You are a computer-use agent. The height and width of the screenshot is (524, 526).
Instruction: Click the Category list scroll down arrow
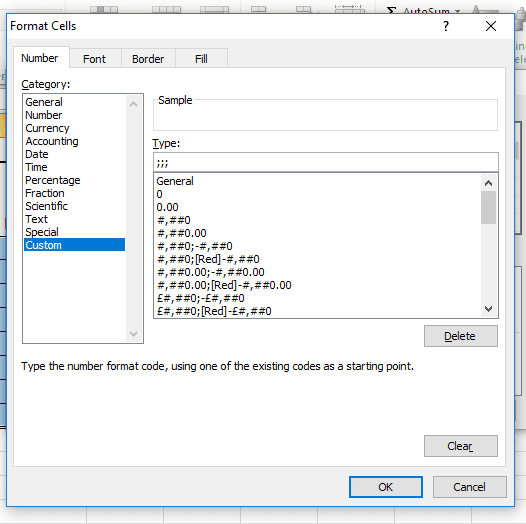(x=134, y=334)
